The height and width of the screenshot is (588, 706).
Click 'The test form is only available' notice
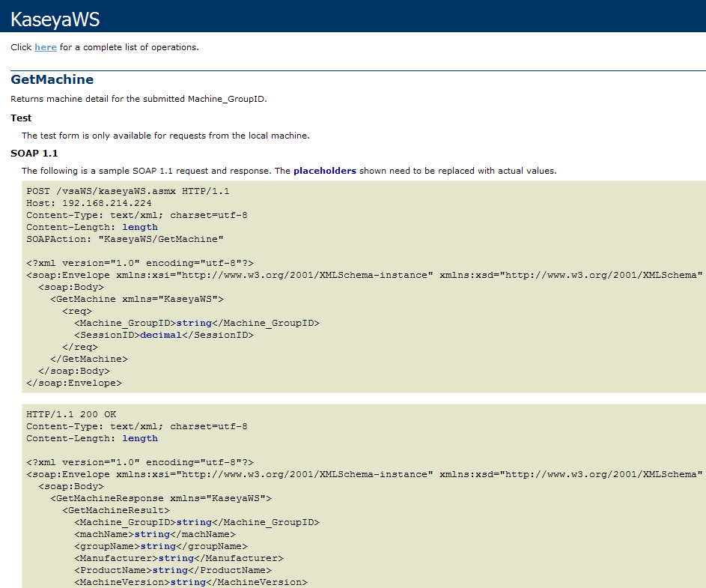[165, 136]
